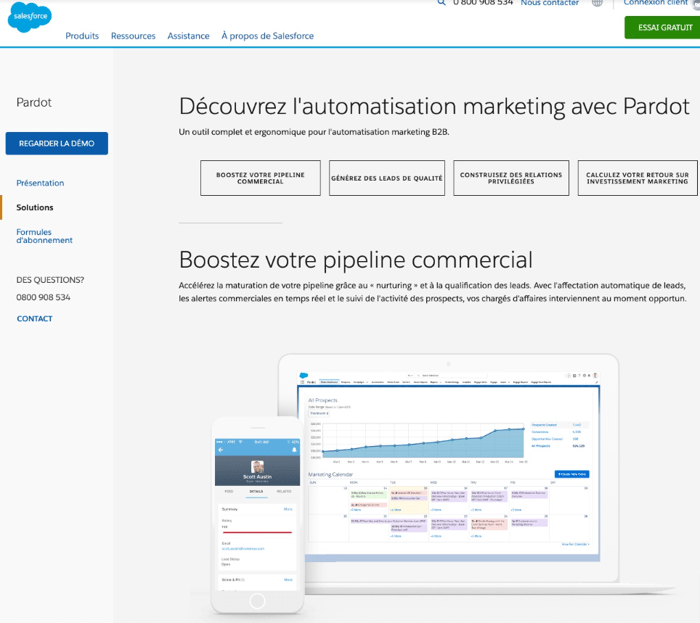This screenshot has height=623, width=700.
Task: Click the Nous contacter link
Action: point(550,3)
